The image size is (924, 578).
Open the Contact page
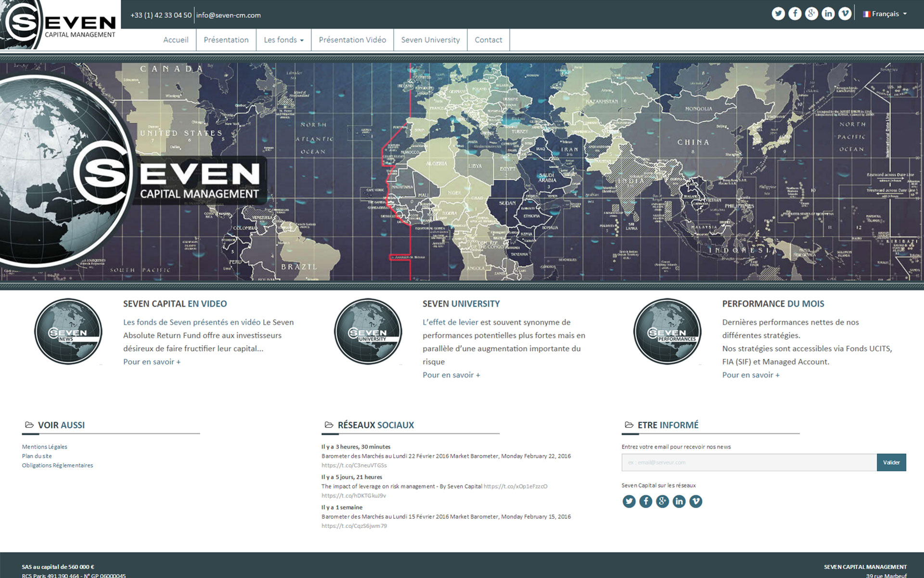click(x=488, y=40)
